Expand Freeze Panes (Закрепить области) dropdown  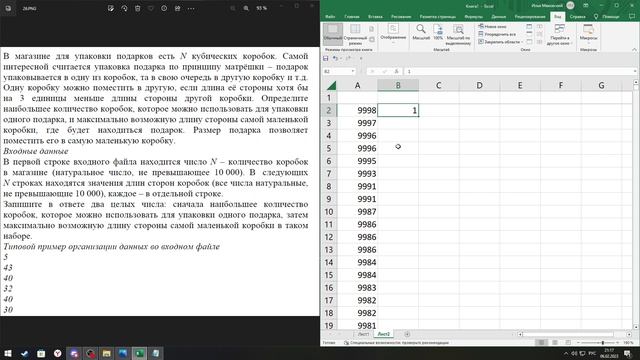click(501, 42)
